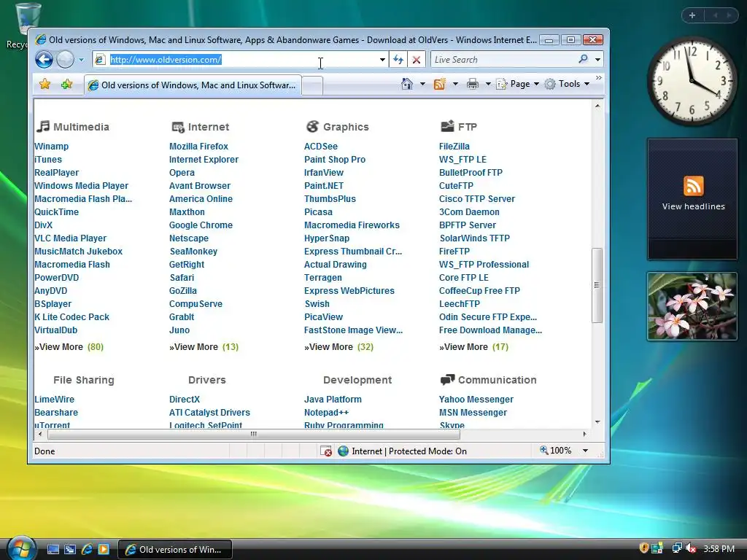Launch Internet Explorer from Quick Launch
The image size is (747, 560).
point(87,549)
